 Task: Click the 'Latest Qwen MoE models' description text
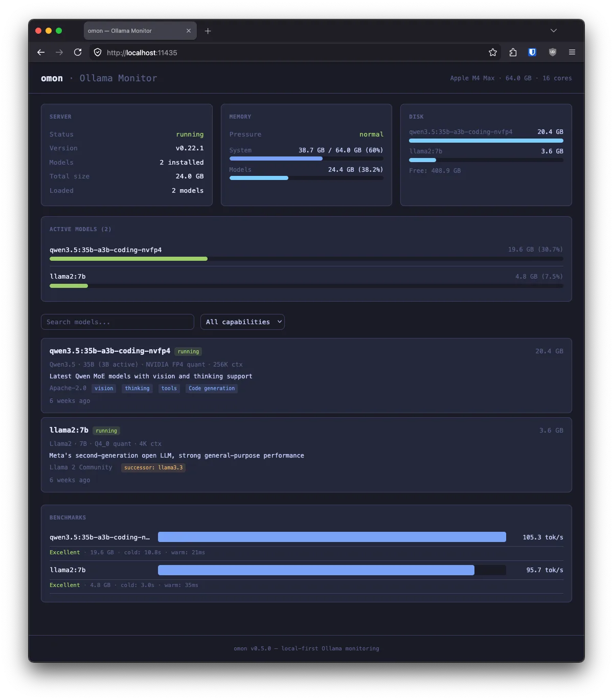pos(151,376)
